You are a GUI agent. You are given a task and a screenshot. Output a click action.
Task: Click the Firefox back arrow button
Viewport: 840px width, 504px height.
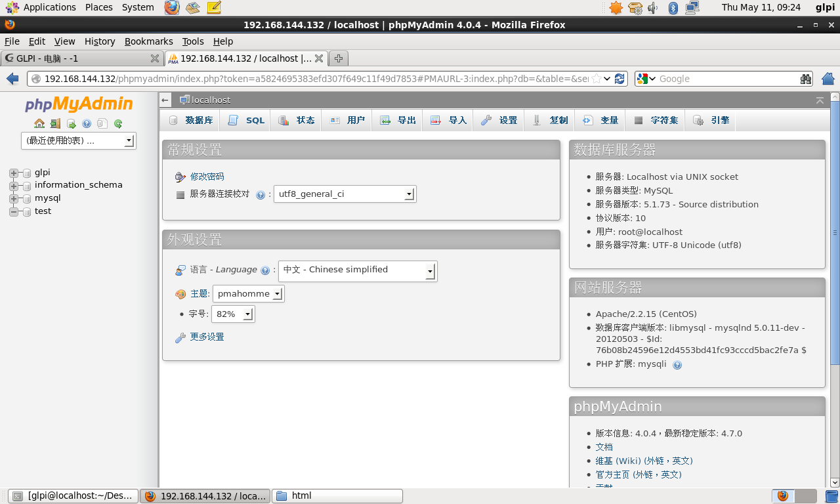(x=12, y=79)
